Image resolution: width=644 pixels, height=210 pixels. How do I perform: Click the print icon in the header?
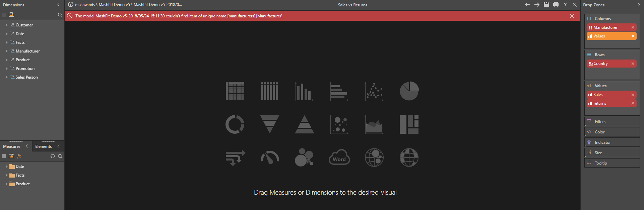point(556,5)
